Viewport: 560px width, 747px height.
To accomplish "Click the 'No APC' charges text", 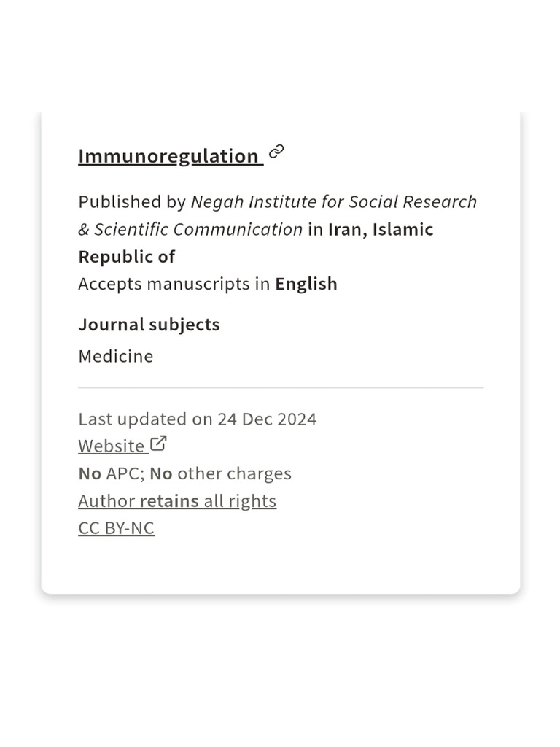I will pos(110,473).
